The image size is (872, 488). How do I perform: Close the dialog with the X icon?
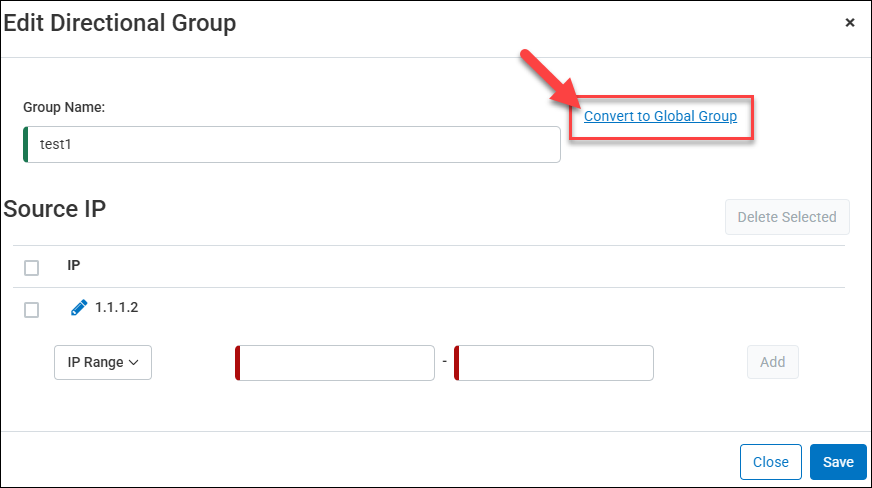(x=850, y=22)
